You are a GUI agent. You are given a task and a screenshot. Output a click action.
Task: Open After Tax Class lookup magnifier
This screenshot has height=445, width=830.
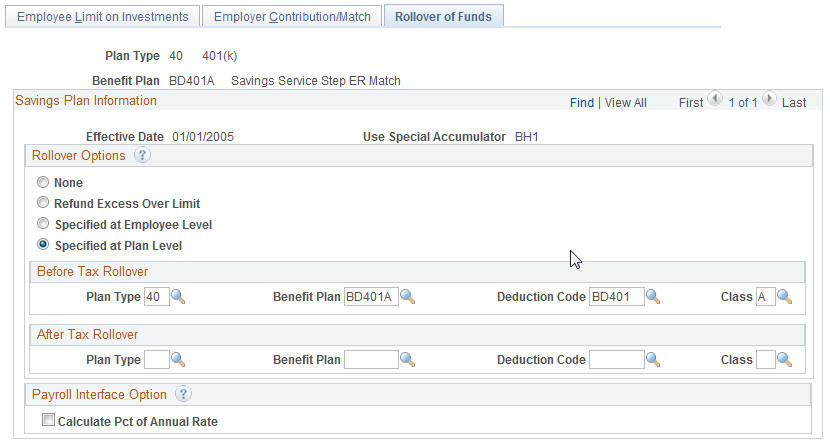784,360
